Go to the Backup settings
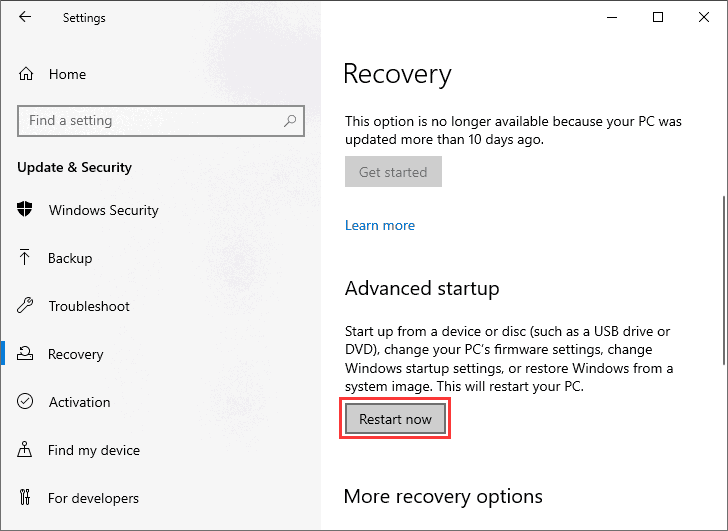 (x=70, y=258)
